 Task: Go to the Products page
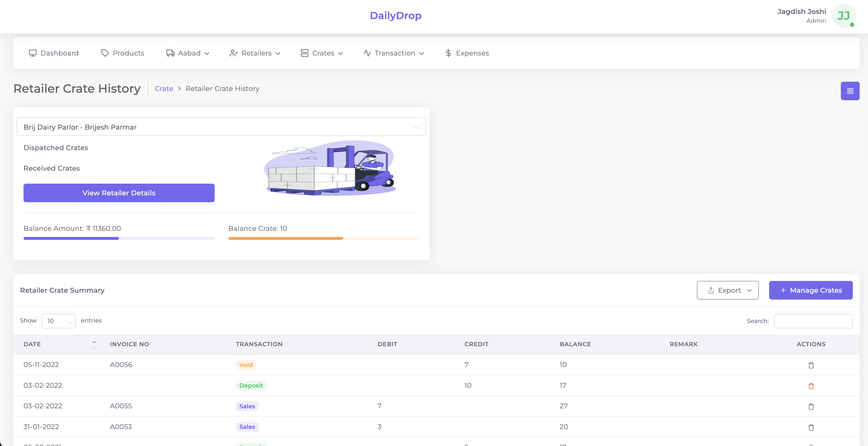[123, 53]
